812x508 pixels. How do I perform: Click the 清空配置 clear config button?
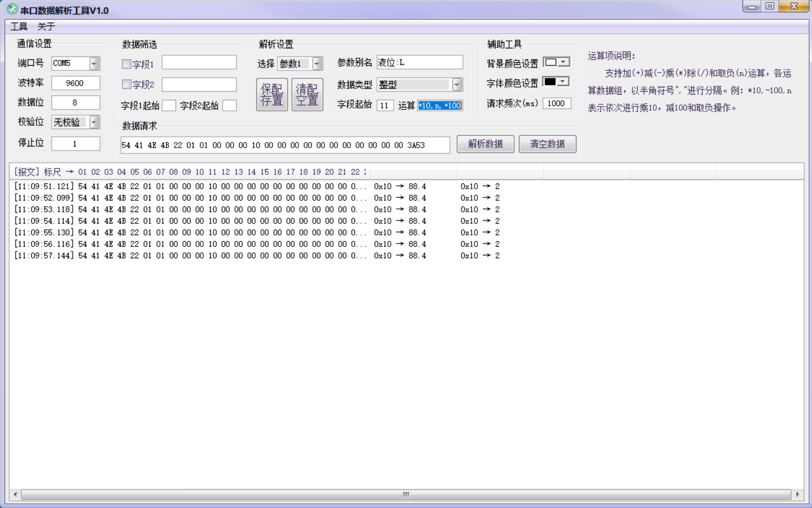tap(307, 95)
